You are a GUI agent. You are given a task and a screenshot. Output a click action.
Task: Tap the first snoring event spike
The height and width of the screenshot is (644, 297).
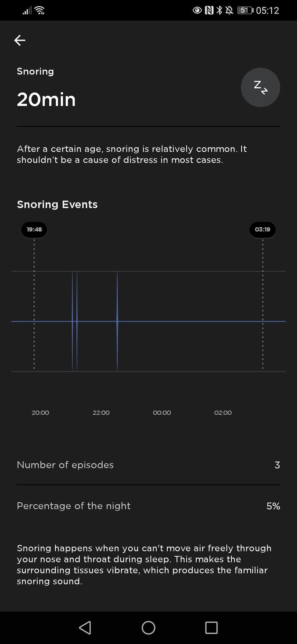pos(72,321)
